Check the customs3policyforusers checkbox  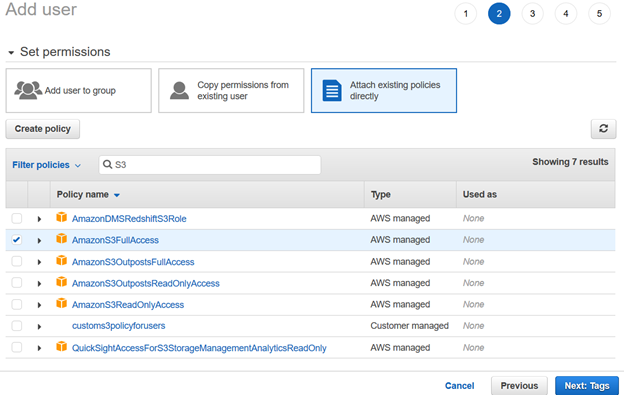17,326
